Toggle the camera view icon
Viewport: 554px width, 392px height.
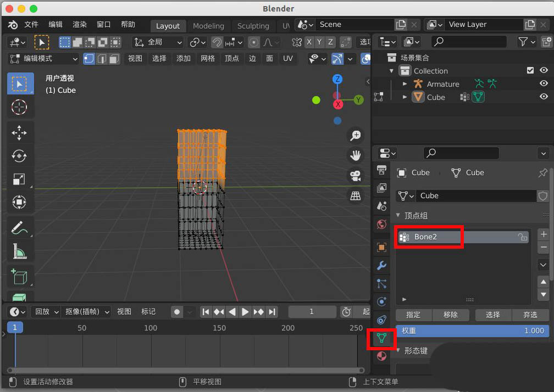pyautogui.click(x=356, y=175)
